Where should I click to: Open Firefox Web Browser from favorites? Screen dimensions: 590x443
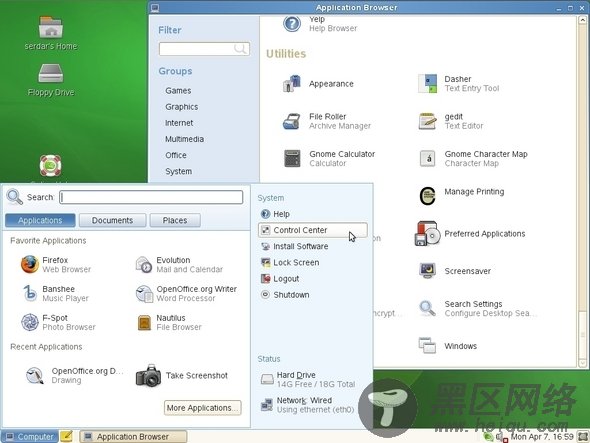point(56,265)
